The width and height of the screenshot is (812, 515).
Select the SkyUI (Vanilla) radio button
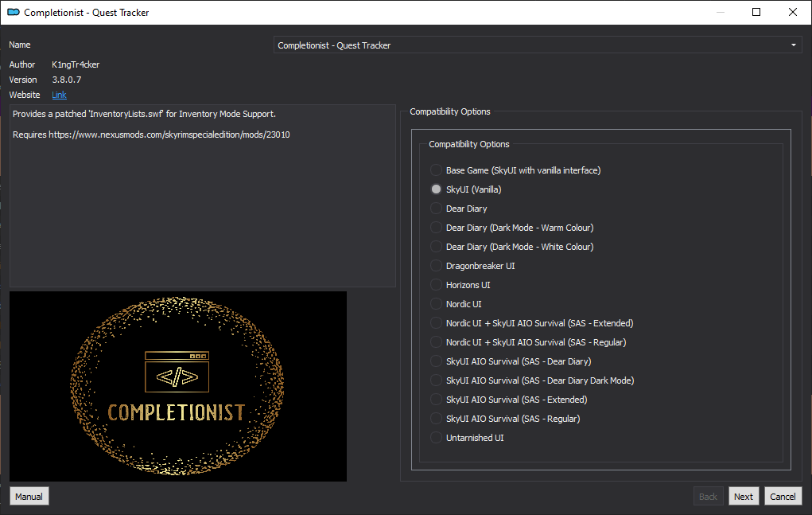click(x=436, y=189)
